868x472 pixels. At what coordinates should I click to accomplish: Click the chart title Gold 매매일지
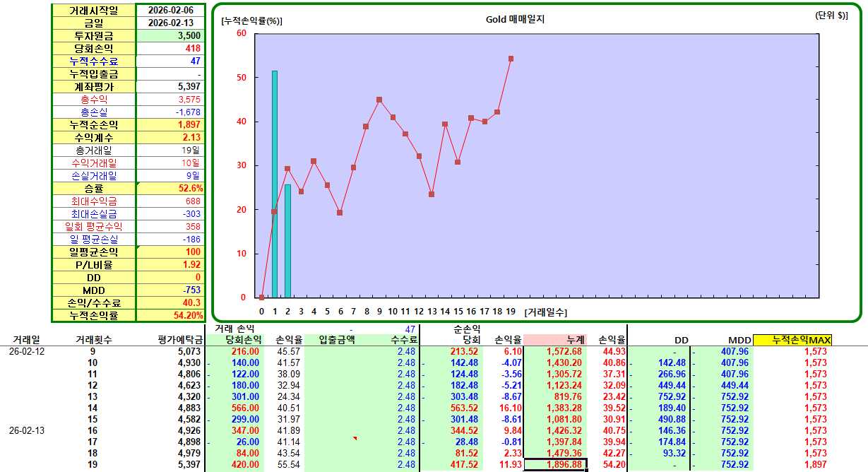pos(515,19)
